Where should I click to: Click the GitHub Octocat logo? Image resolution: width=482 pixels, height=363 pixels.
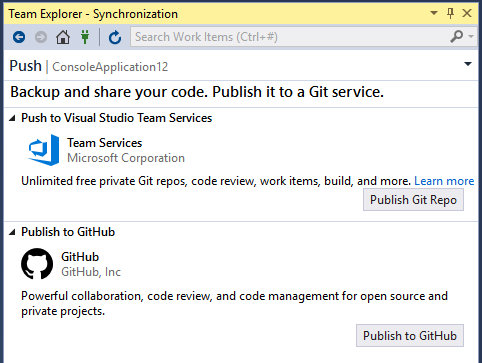(37, 264)
